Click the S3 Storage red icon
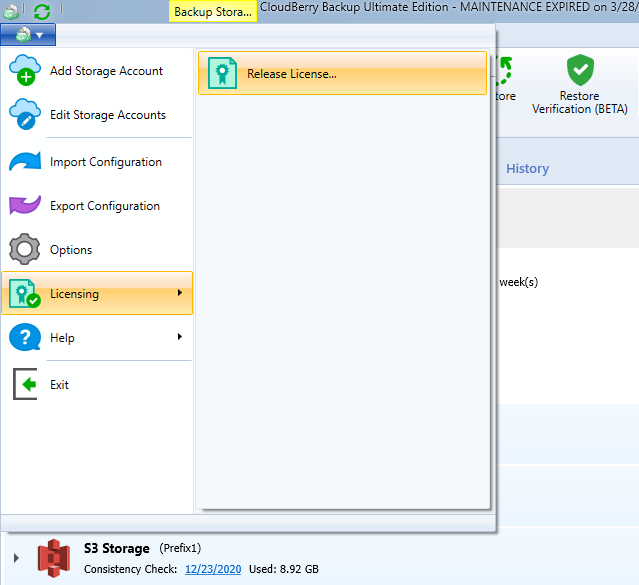This screenshot has height=585, width=639. (54, 558)
